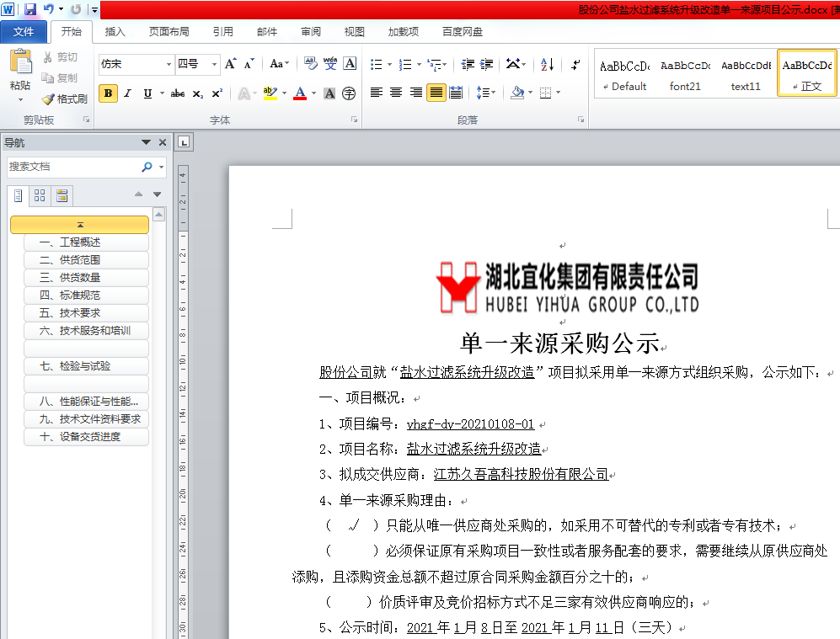This screenshot has width=840, height=639.
Task: Click the Redo icon in title bar
Action: [x=76, y=9]
